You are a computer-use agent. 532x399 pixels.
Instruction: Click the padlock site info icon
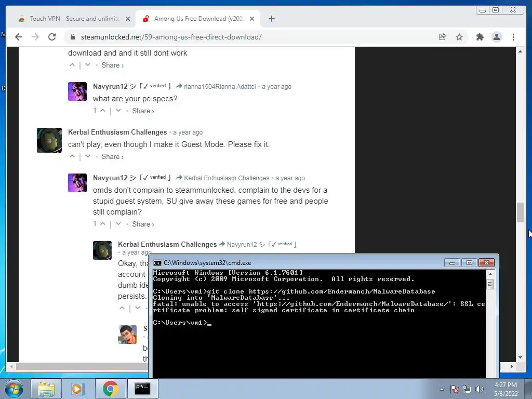tap(72, 37)
